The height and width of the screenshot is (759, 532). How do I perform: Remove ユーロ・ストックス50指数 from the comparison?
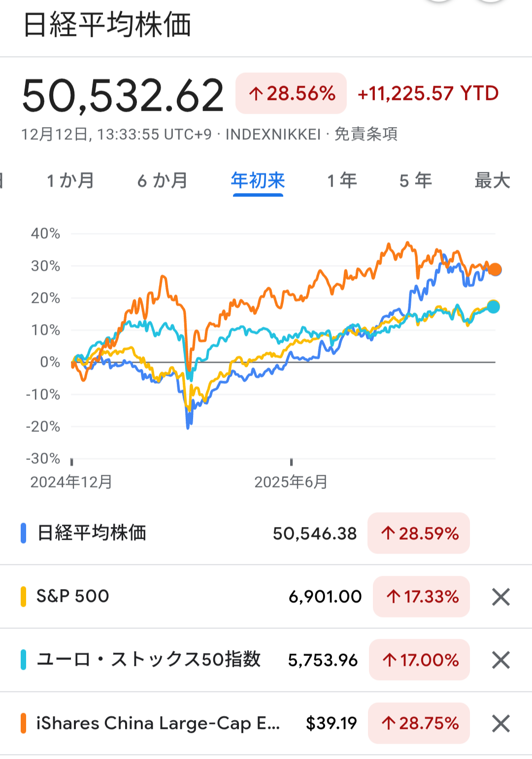click(500, 660)
